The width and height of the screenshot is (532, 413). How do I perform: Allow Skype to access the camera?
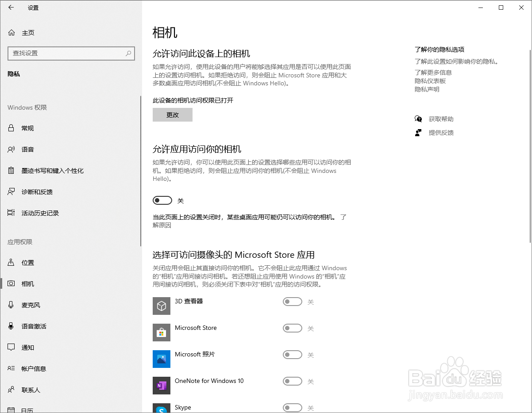click(x=293, y=408)
